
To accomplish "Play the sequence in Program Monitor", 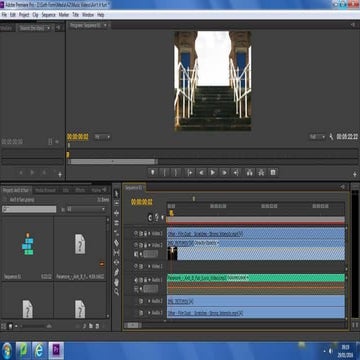I will pyautogui.click(x=213, y=172).
